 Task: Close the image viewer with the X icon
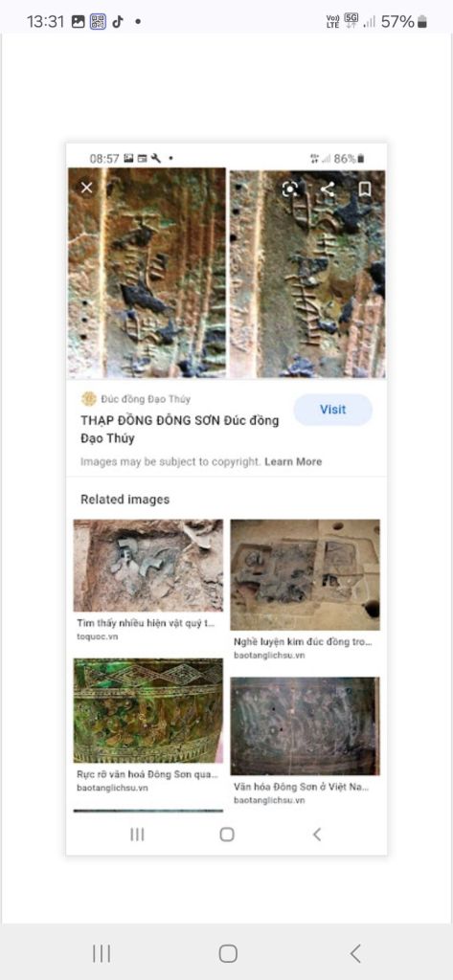(x=87, y=188)
